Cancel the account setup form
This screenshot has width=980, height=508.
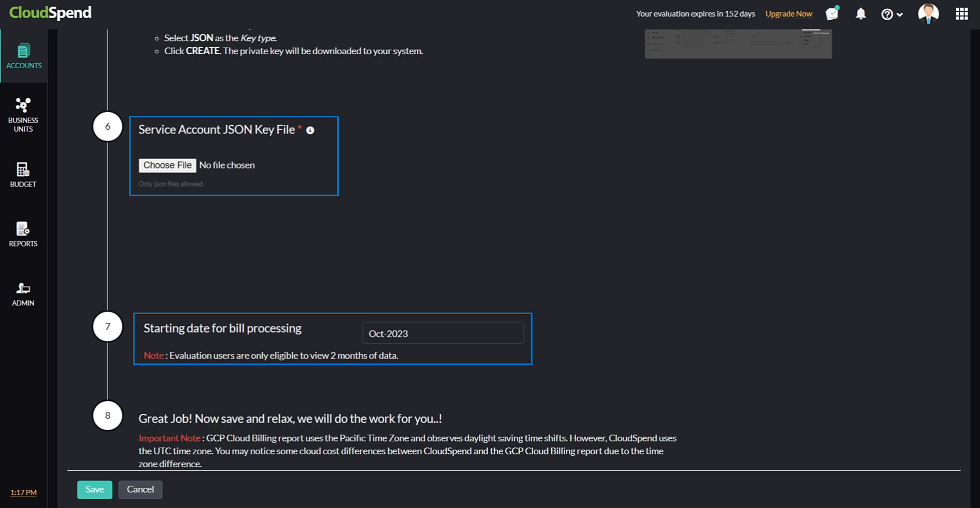140,489
